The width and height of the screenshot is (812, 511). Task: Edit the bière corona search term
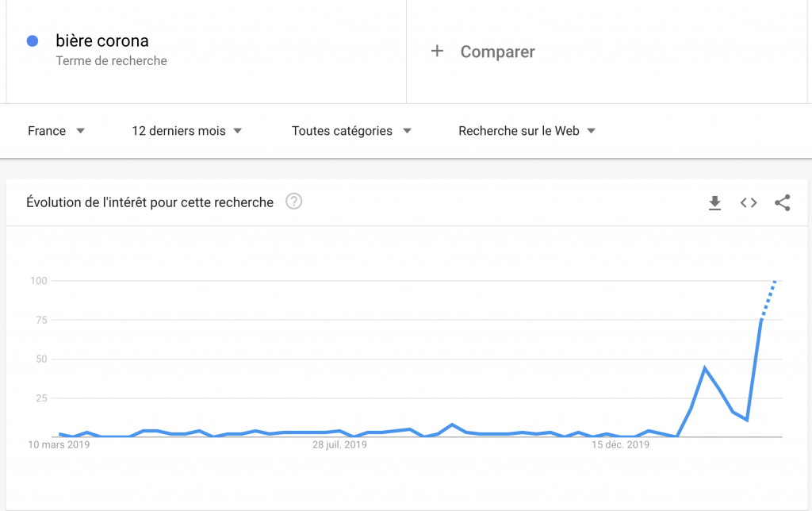tap(102, 40)
